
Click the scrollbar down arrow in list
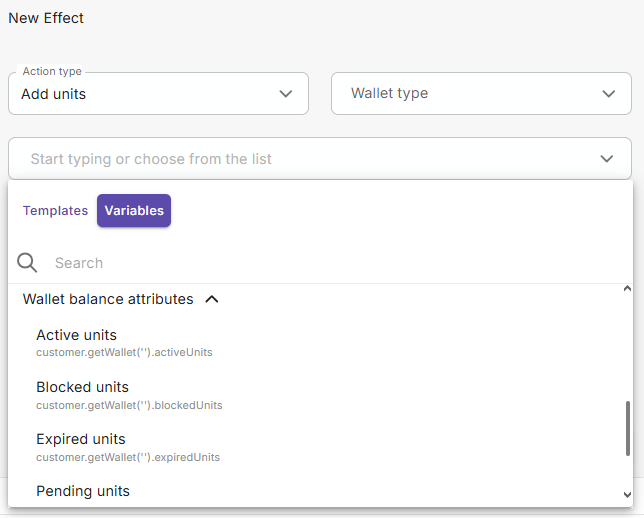pos(627,495)
